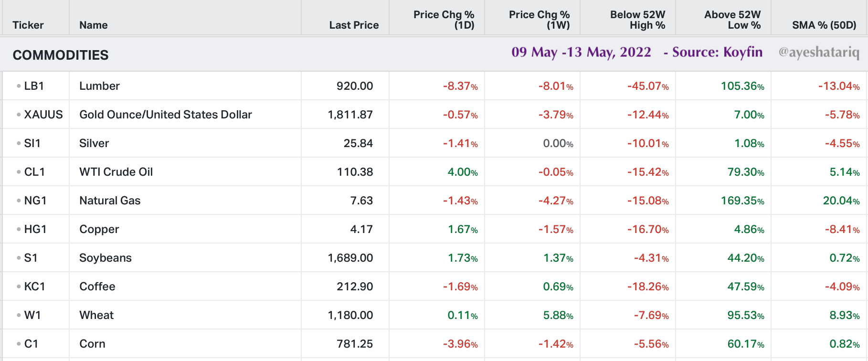
Task: Open the Coffee name cell
Action: [x=97, y=287]
